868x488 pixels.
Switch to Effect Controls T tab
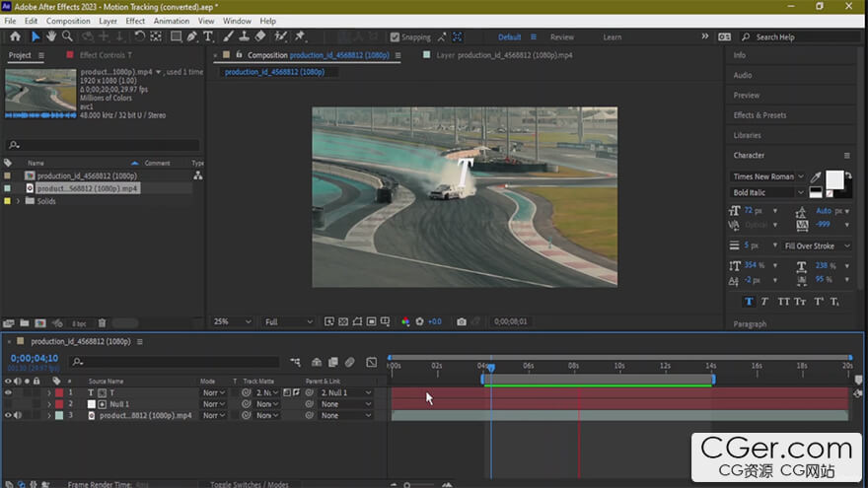point(106,55)
